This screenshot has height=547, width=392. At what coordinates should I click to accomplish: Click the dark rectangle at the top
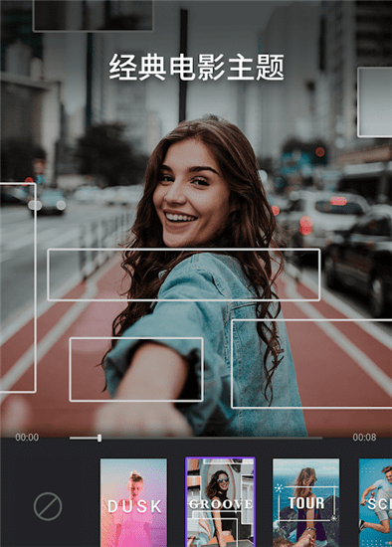pyautogui.click(x=93, y=15)
